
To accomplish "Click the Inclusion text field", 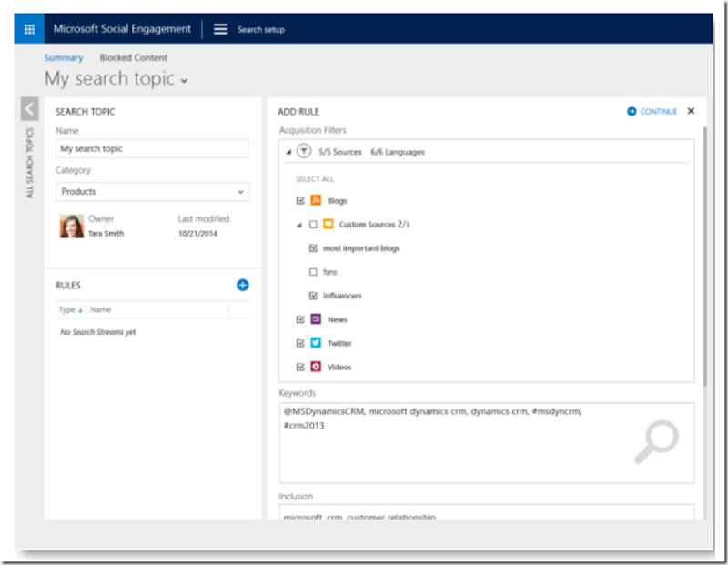I will pos(487,512).
